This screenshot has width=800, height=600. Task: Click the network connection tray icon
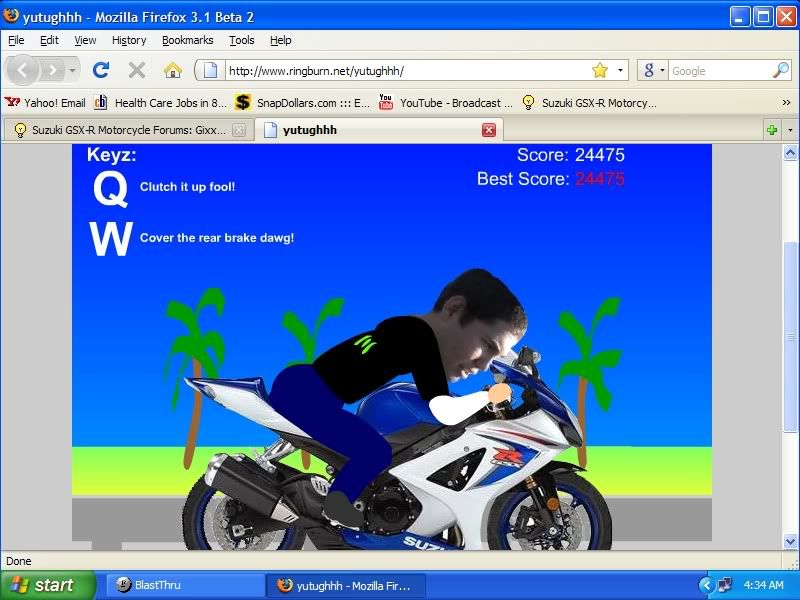[x=725, y=585]
